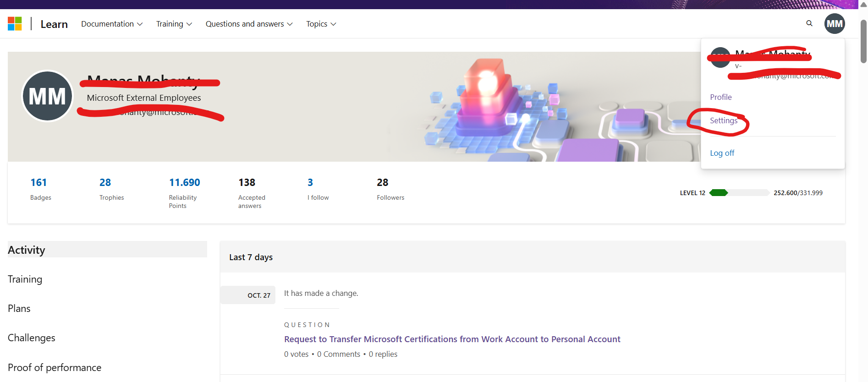Expand the Documentation dropdown

coord(112,24)
